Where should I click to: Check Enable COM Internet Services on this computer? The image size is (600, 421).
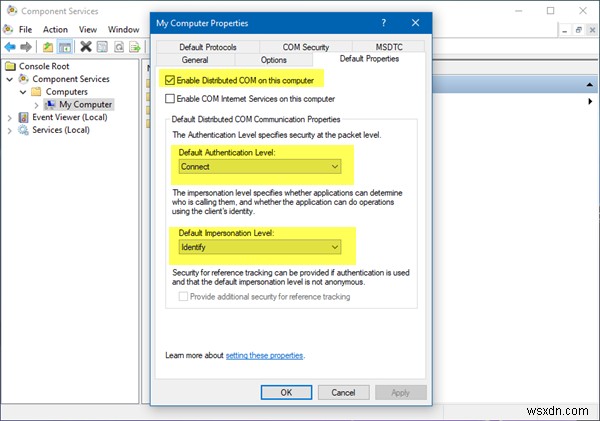(x=170, y=99)
